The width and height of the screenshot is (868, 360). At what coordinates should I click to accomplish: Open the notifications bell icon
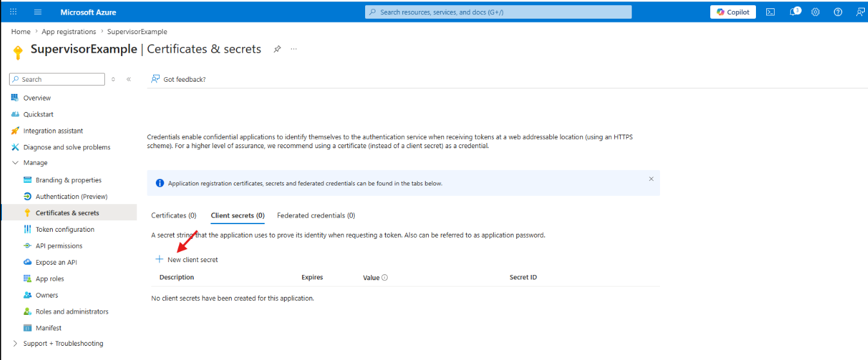(x=794, y=12)
